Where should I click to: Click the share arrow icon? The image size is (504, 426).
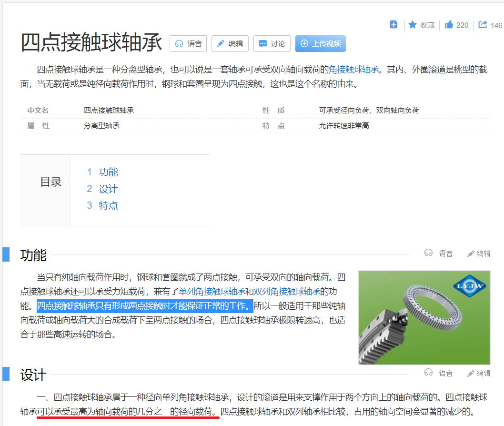(483, 25)
